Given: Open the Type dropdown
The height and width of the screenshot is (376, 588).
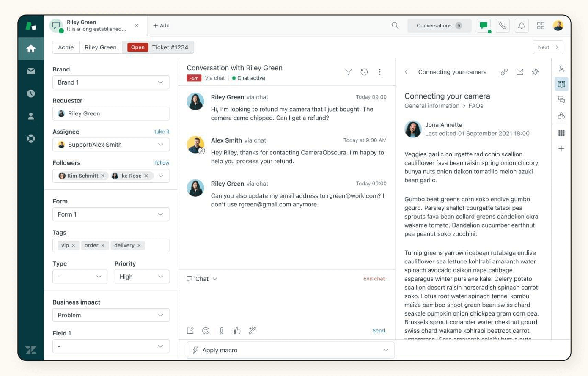Looking at the screenshot, I should [80, 277].
